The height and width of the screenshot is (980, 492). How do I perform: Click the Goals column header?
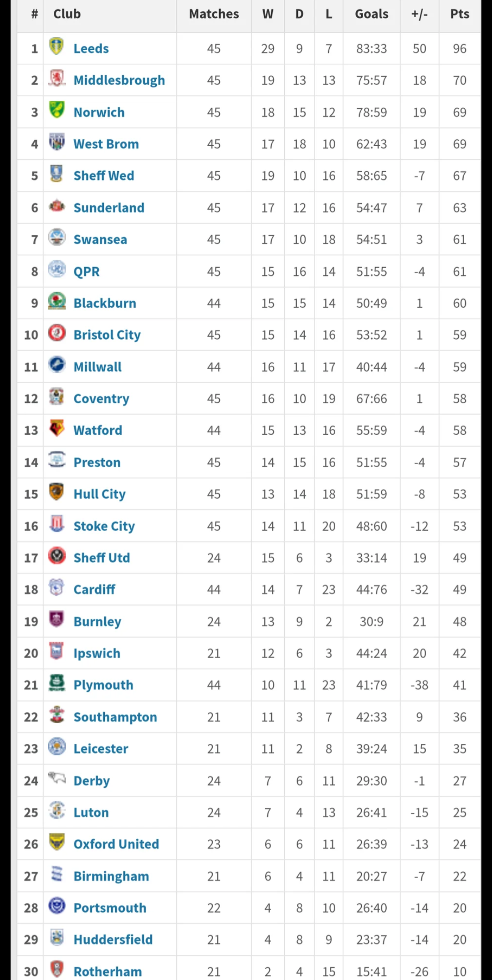[372, 14]
